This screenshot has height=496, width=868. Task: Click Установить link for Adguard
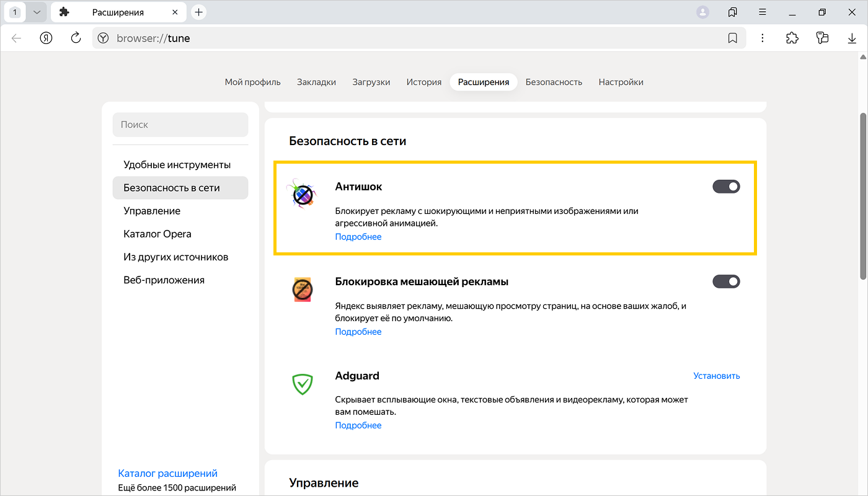[716, 376]
